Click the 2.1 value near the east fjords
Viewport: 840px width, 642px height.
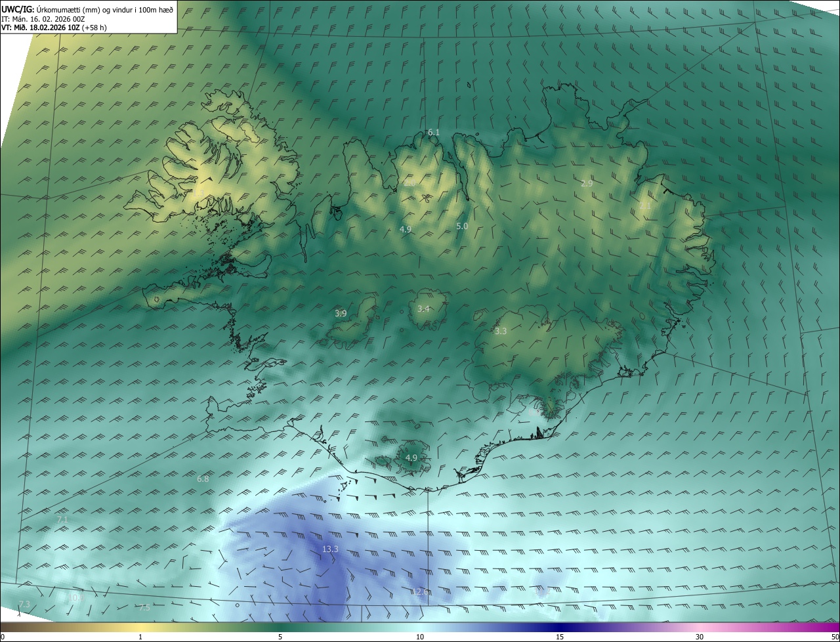[x=645, y=205]
